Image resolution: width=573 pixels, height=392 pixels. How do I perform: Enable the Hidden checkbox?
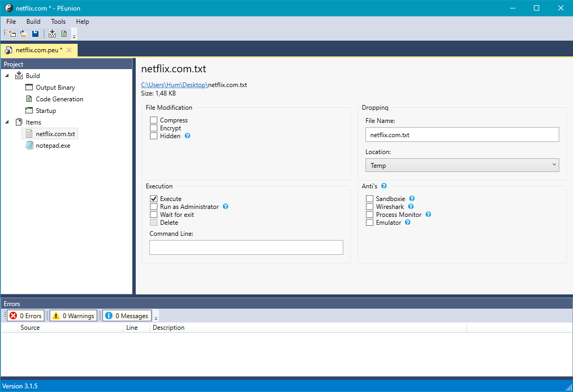pos(154,136)
